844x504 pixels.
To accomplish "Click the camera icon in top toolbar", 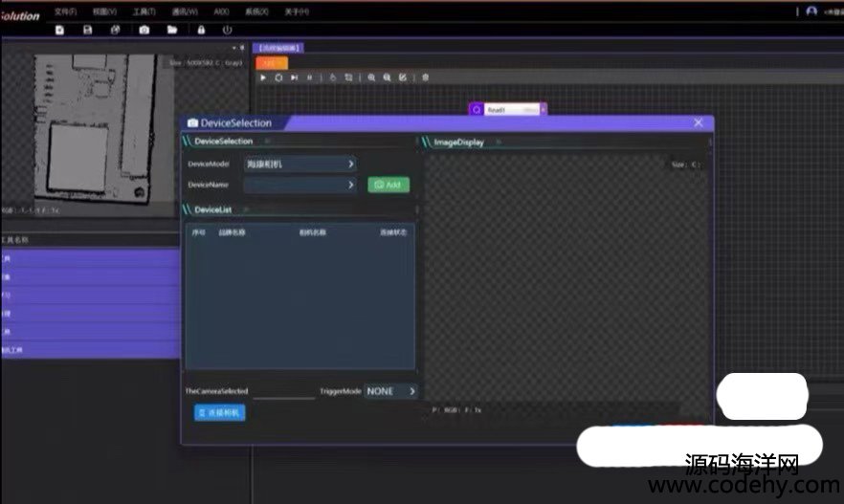I will pyautogui.click(x=144, y=31).
